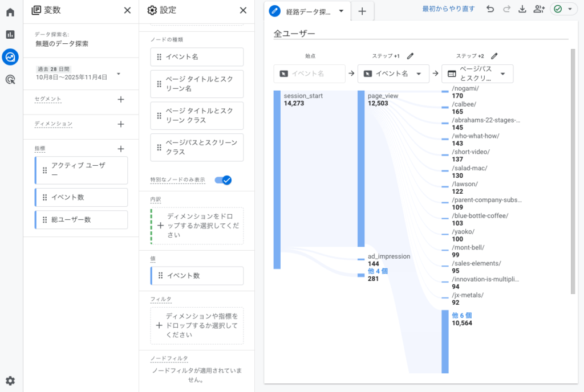
Task: Expand the date range dropdown
Action: pos(119,73)
